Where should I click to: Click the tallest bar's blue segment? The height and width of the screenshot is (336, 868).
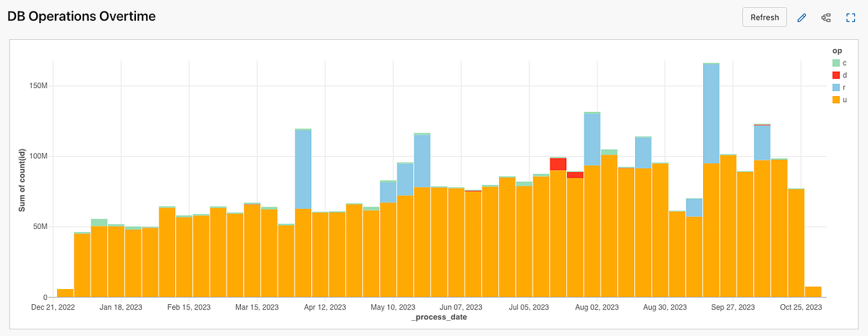(x=711, y=113)
